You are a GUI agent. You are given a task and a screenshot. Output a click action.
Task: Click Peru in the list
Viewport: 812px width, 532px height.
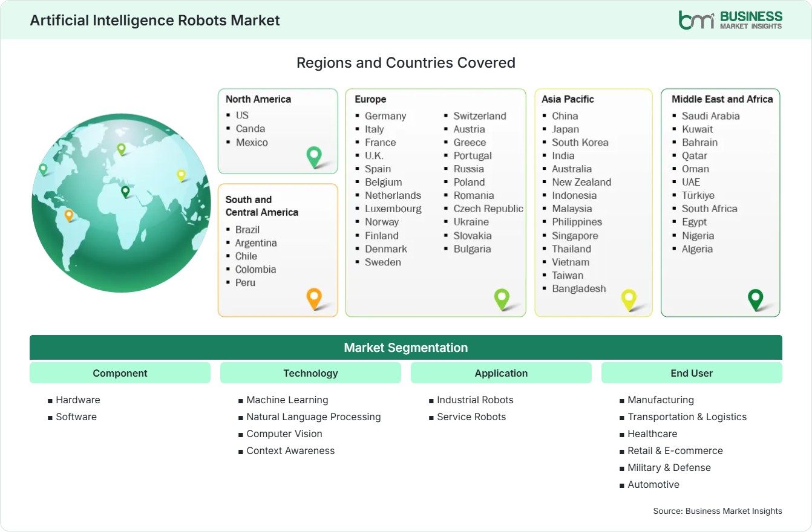coord(245,282)
